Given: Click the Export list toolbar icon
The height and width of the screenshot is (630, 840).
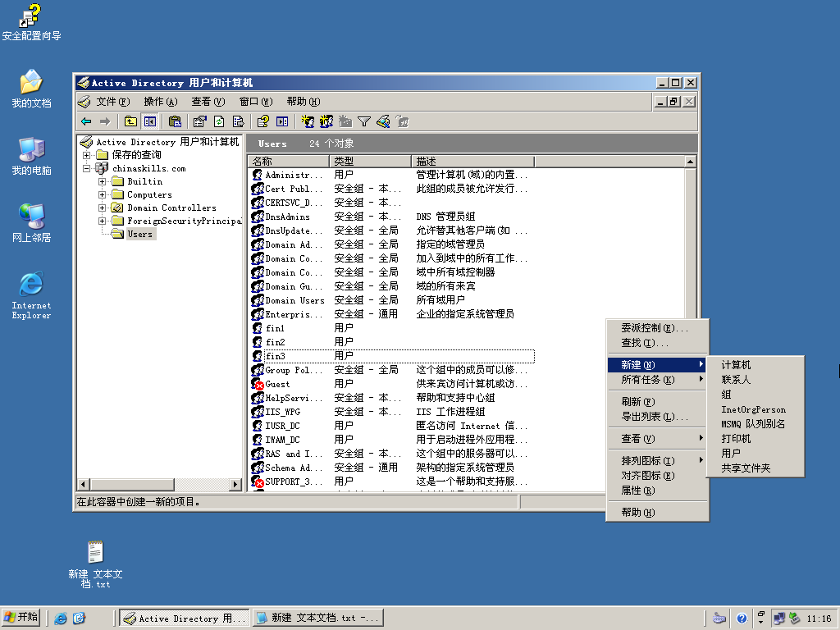Looking at the screenshot, I should point(238,121).
